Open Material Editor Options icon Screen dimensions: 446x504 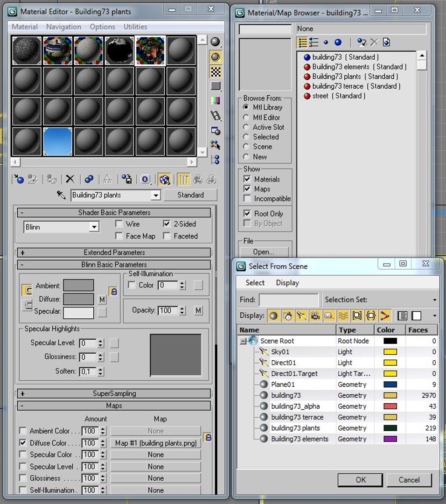(x=215, y=131)
